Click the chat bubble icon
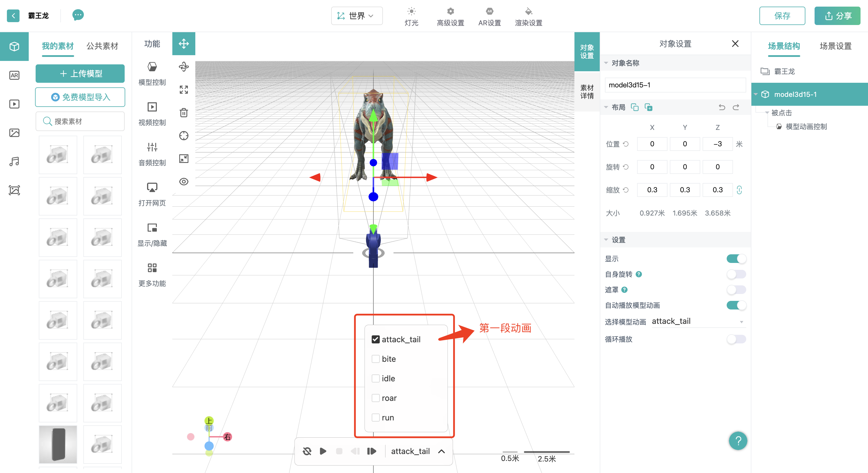The width and height of the screenshot is (868, 473). coord(78,15)
